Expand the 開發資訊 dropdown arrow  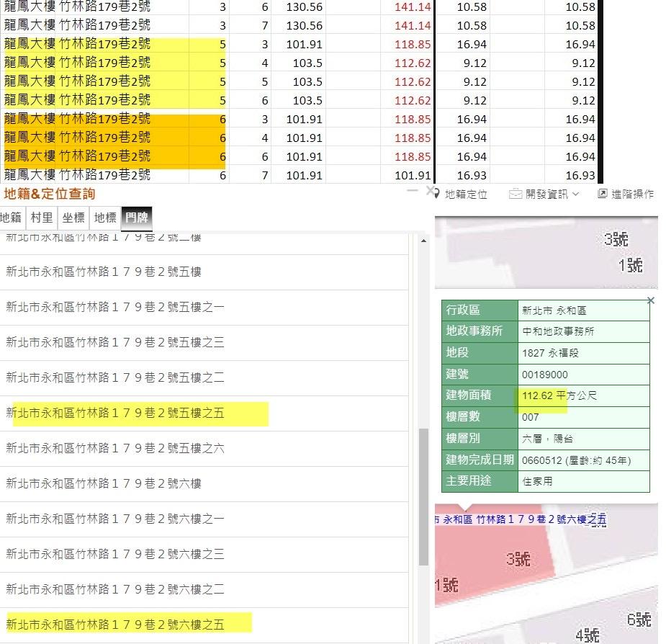576,194
